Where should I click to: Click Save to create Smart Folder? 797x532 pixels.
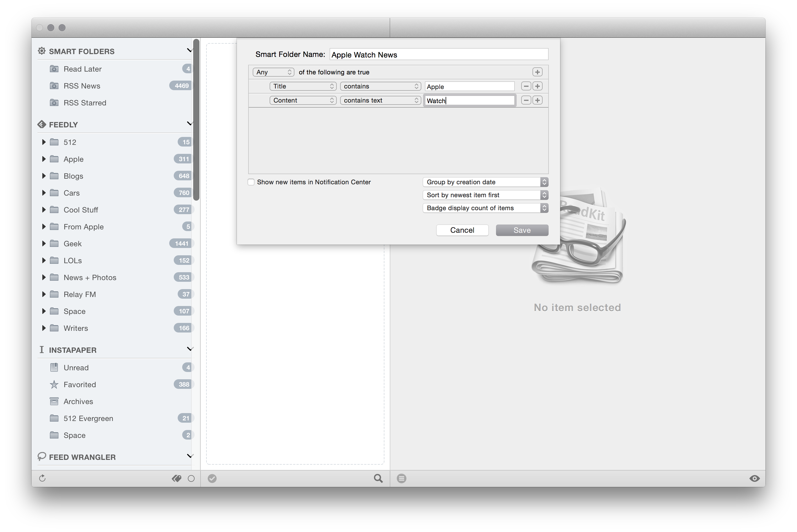522,230
